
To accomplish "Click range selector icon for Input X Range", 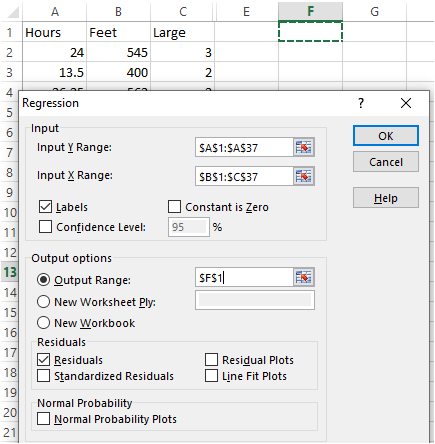I will (304, 176).
